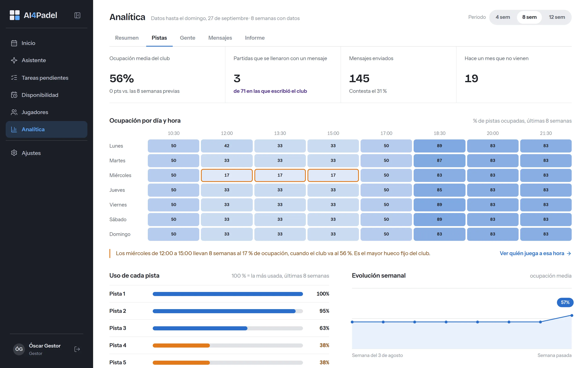Click the Martes 18:30 cell showing 87
The image size is (588, 368).
tap(439, 161)
